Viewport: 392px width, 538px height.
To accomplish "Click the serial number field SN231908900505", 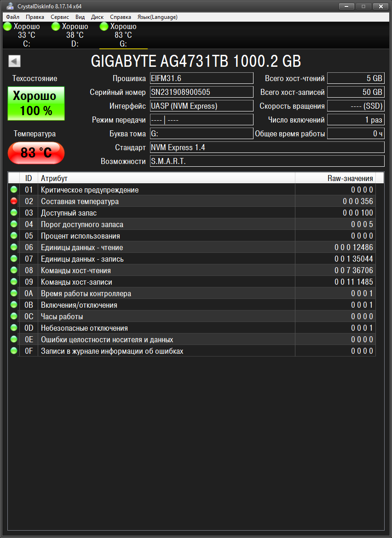I will coord(202,92).
